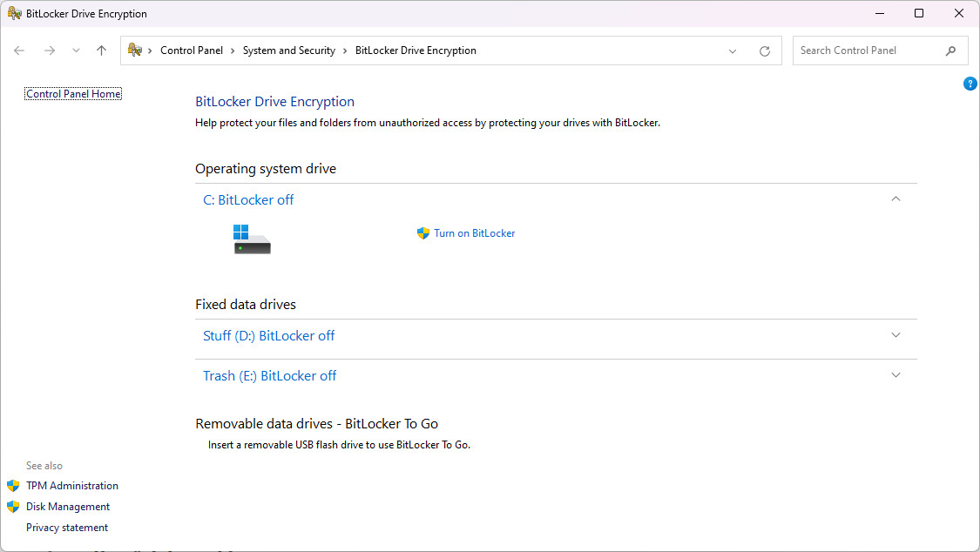Click the Forward navigation arrow

coord(50,50)
